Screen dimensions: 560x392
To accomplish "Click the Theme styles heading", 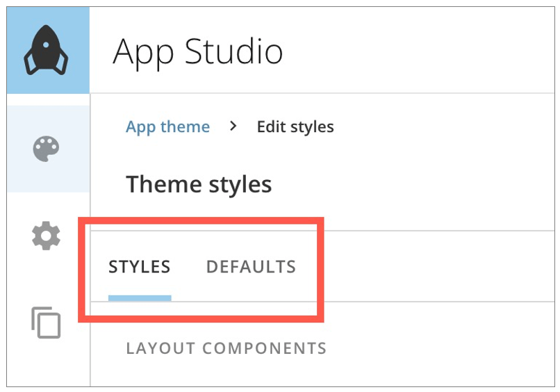I will [x=199, y=184].
